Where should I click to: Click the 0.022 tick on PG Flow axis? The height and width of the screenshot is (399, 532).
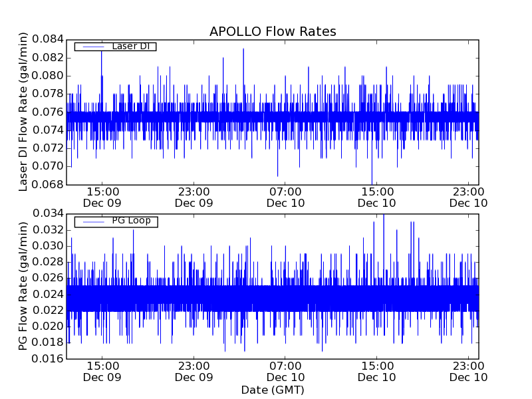coord(48,311)
